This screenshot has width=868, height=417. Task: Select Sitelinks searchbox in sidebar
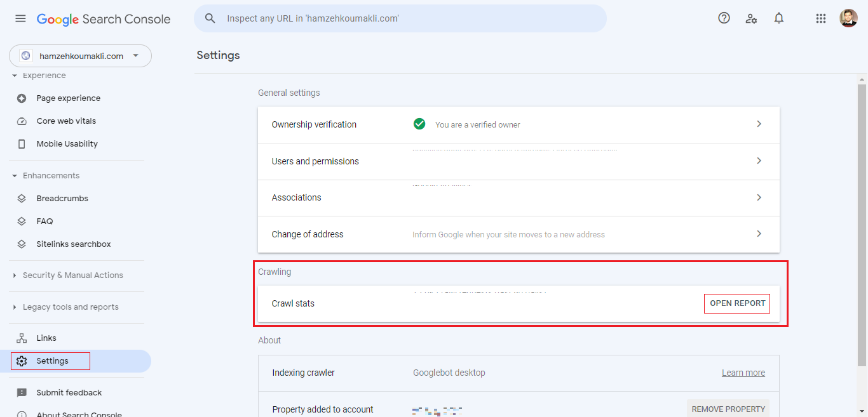coord(73,244)
